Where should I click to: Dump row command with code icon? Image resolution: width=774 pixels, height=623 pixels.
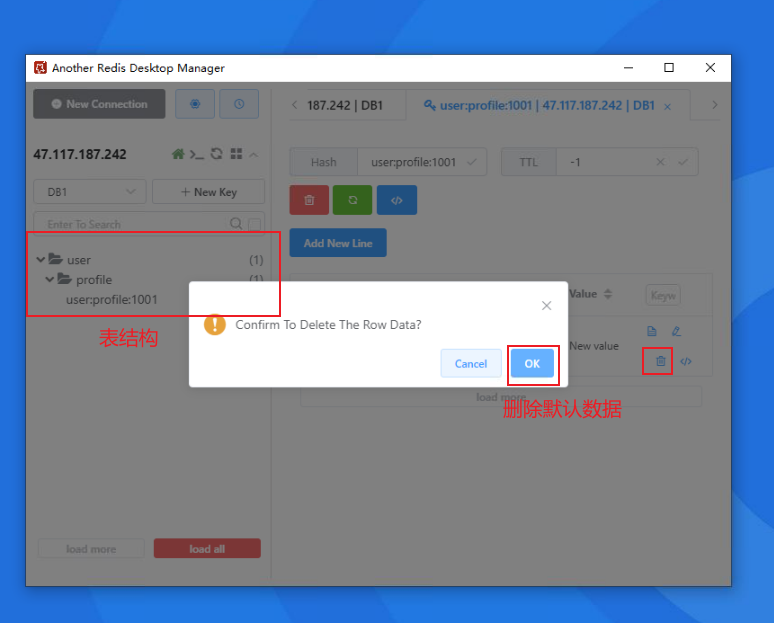point(686,361)
